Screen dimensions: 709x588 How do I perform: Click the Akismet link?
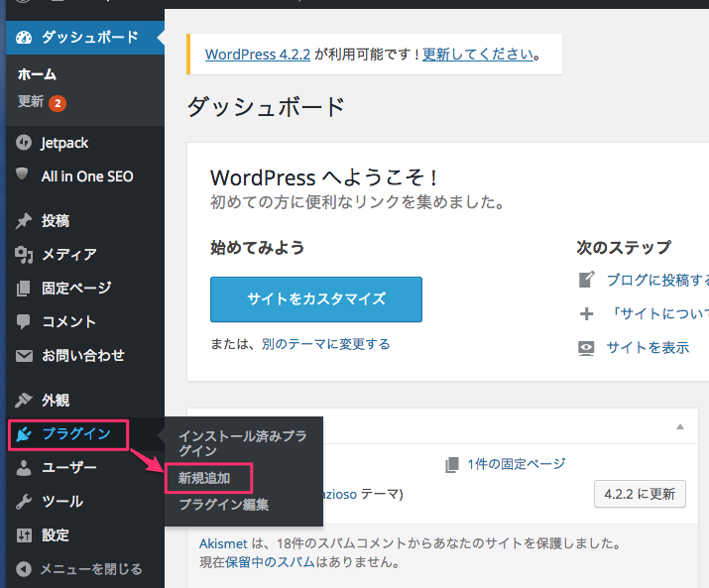(223, 543)
